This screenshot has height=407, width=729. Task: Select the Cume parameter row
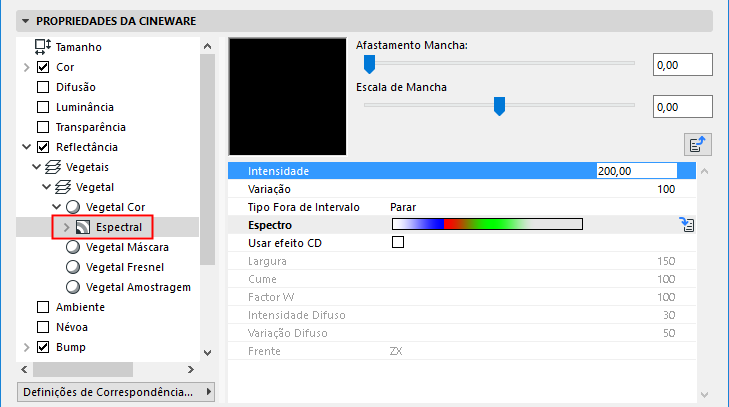[462, 279]
